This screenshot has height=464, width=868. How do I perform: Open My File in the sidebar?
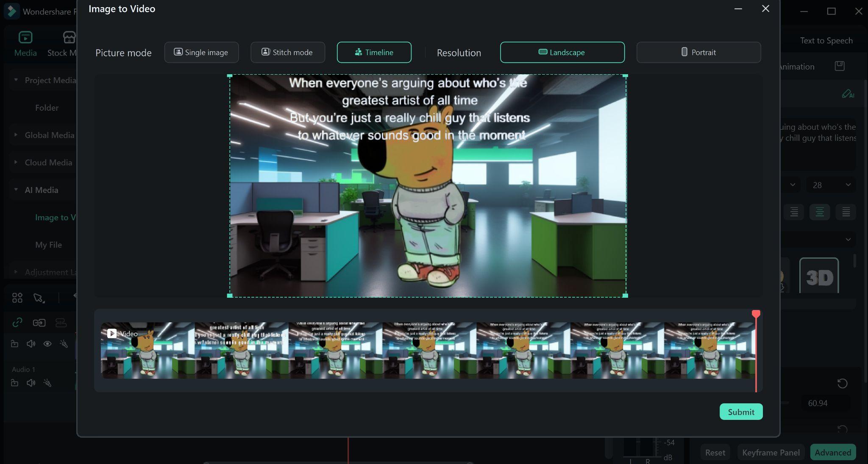pyautogui.click(x=48, y=245)
